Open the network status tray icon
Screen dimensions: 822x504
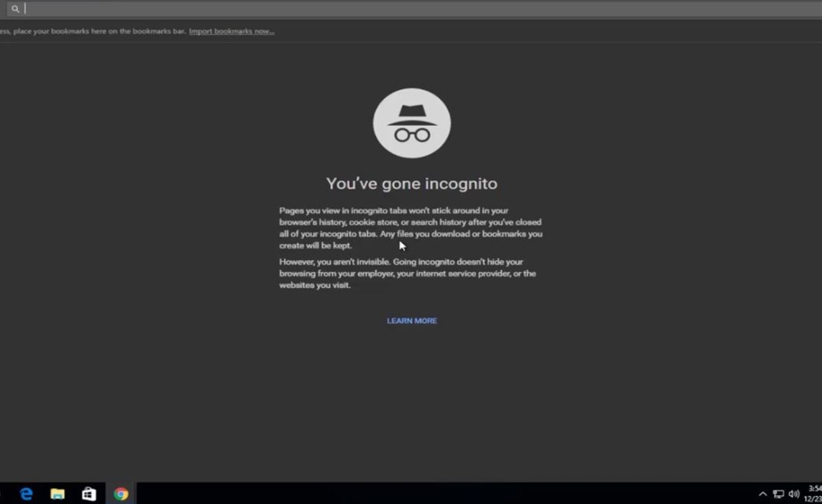coord(778,494)
